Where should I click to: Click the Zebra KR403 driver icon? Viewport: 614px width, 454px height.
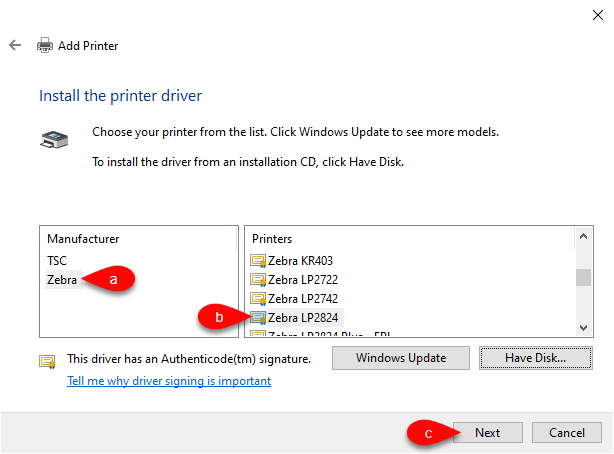point(258,260)
